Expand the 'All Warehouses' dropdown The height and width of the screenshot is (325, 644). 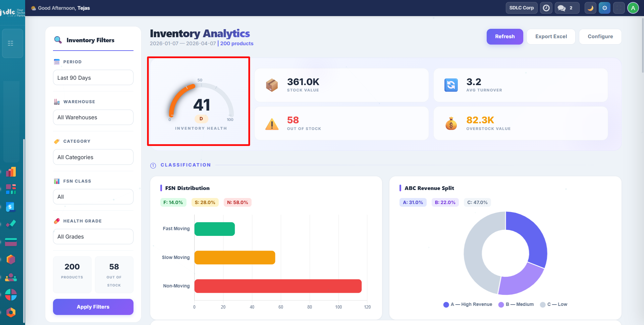coord(93,117)
